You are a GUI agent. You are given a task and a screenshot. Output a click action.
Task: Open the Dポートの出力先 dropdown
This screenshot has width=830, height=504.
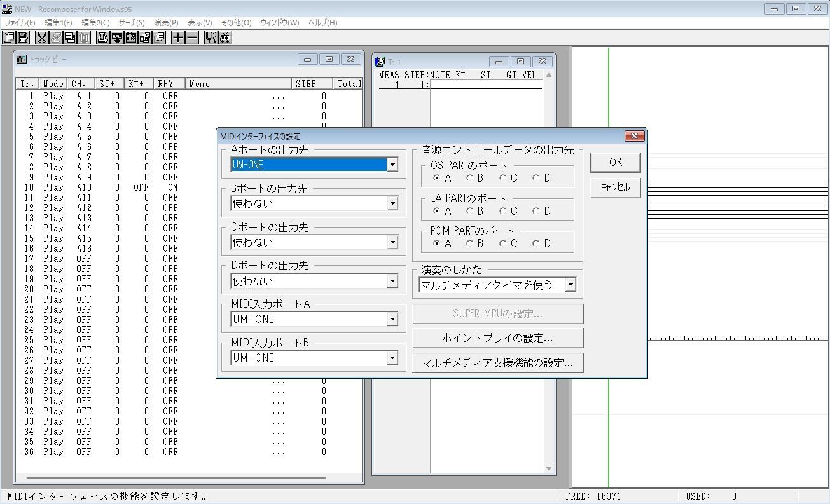(x=392, y=281)
